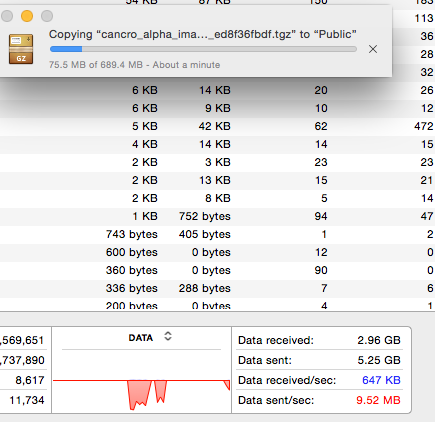
Task: Click the gray close window button
Action: 7,16
